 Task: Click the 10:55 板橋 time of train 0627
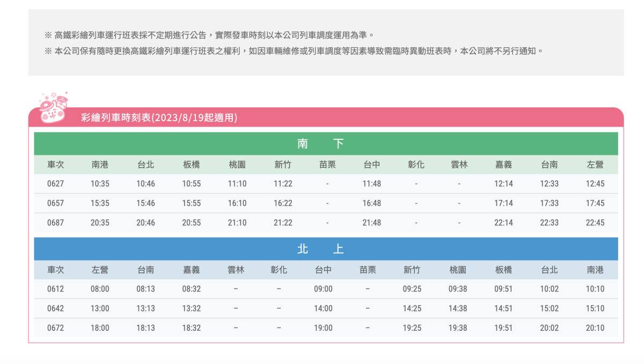191,184
